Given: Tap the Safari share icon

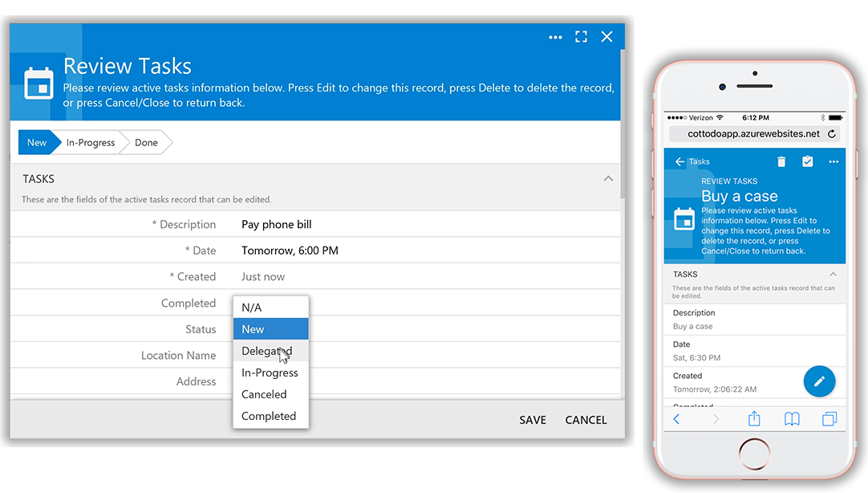Looking at the screenshot, I should [754, 419].
